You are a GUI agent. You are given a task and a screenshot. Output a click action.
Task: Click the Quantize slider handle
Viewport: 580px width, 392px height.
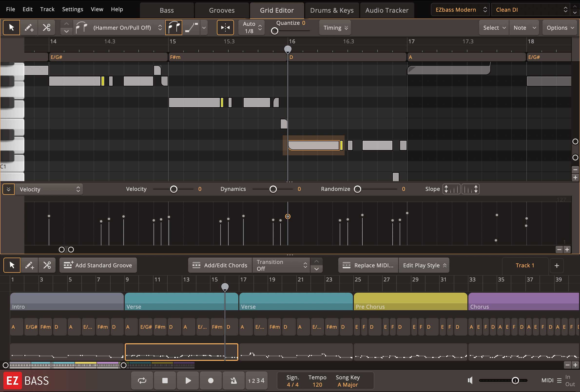275,31
